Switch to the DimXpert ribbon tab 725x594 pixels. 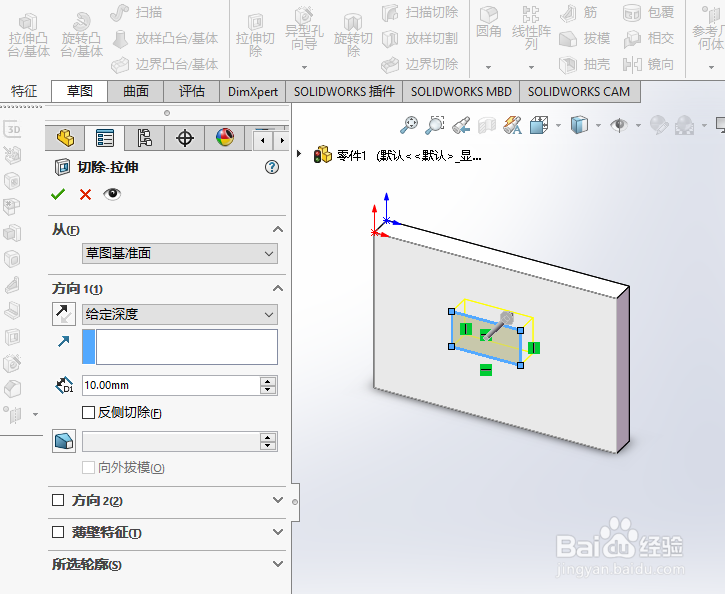[253, 91]
